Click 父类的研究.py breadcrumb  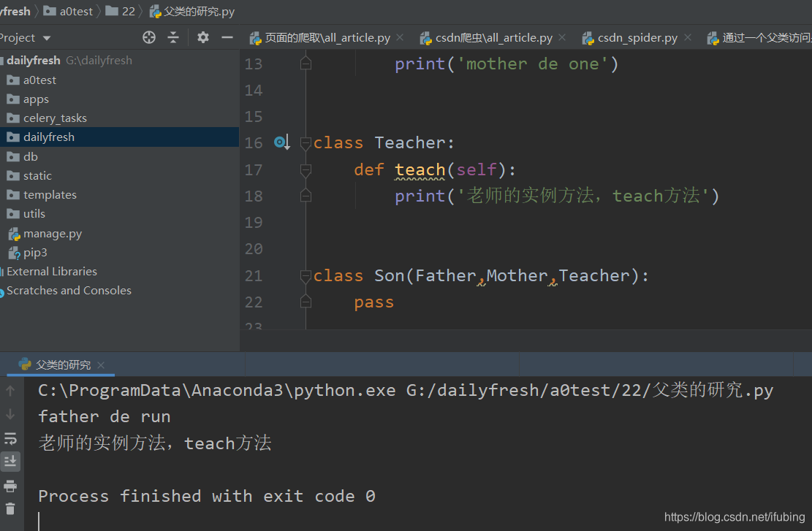[x=199, y=12]
